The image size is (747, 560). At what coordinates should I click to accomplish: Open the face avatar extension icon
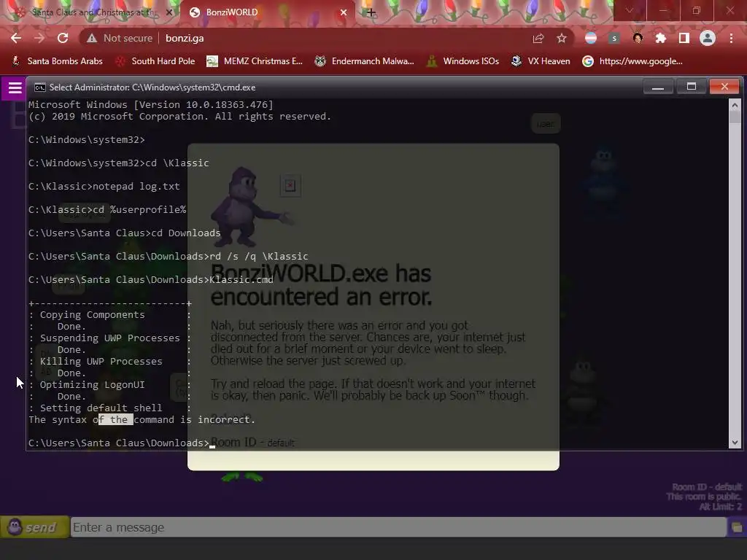[638, 38]
